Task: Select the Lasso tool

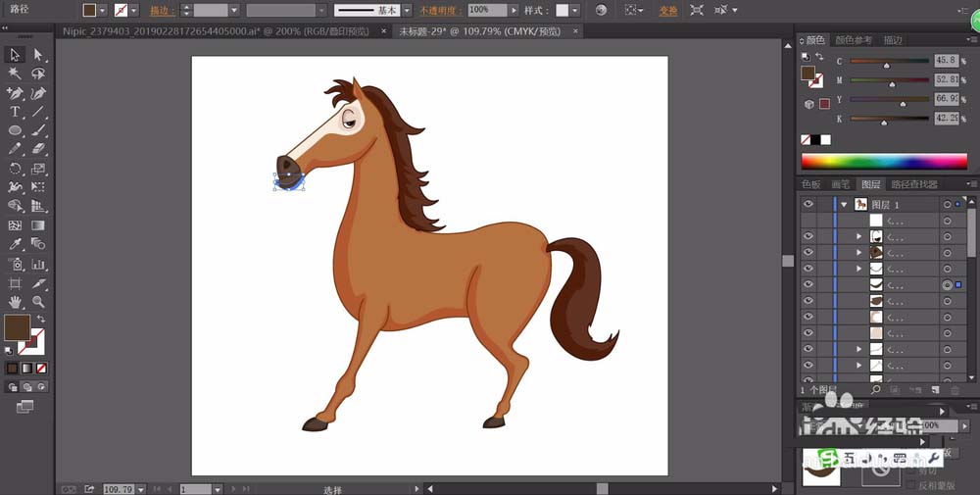Action: 38,74
